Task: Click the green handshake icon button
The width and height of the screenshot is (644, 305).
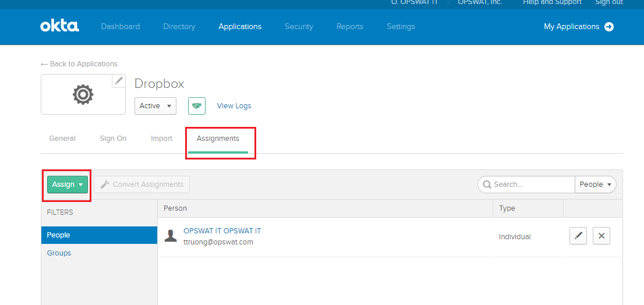Action: pos(197,106)
